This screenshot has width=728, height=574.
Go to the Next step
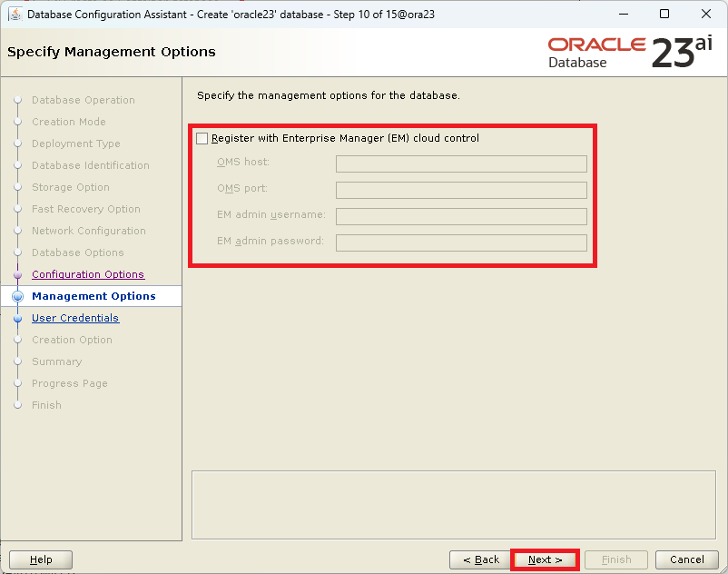pos(545,559)
